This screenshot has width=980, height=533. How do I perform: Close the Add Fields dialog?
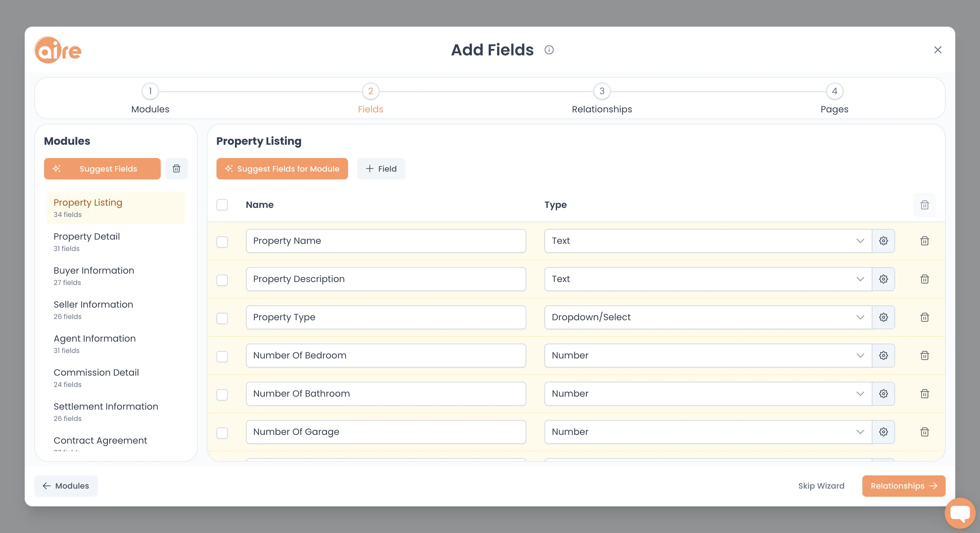click(x=938, y=50)
